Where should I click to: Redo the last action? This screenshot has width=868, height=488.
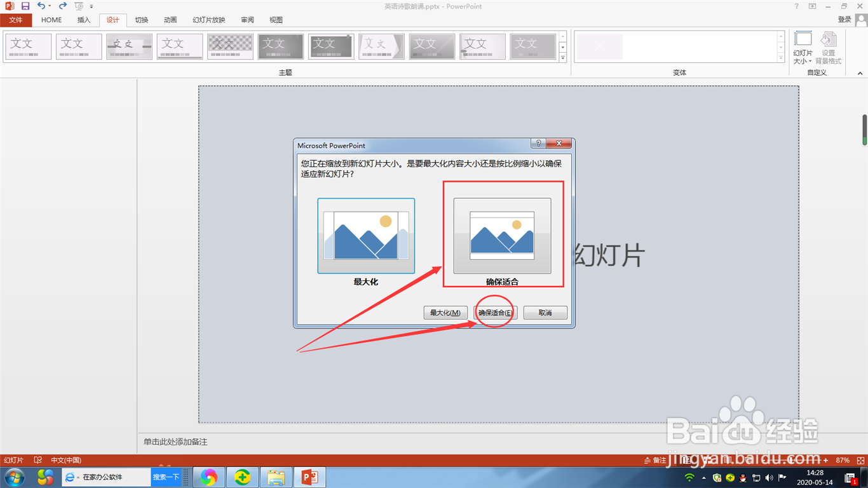[x=62, y=6]
